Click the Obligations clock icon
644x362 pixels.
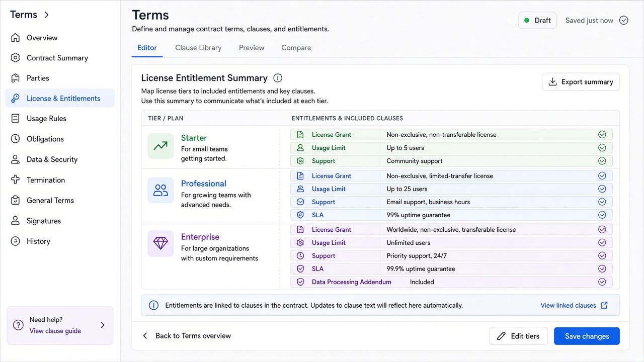point(16,139)
